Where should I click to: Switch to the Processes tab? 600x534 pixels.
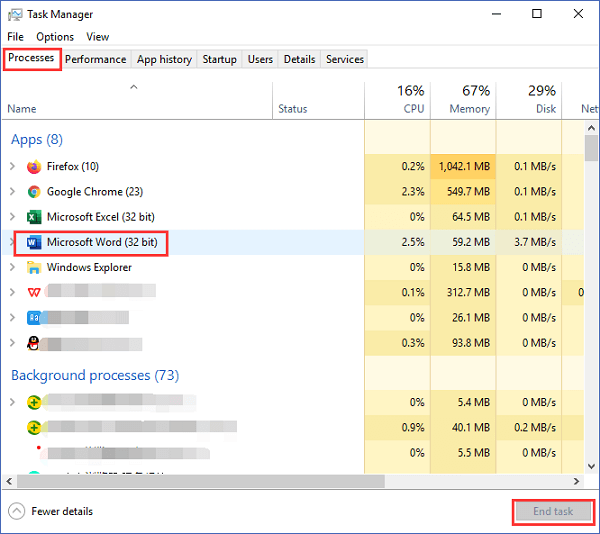[31, 58]
